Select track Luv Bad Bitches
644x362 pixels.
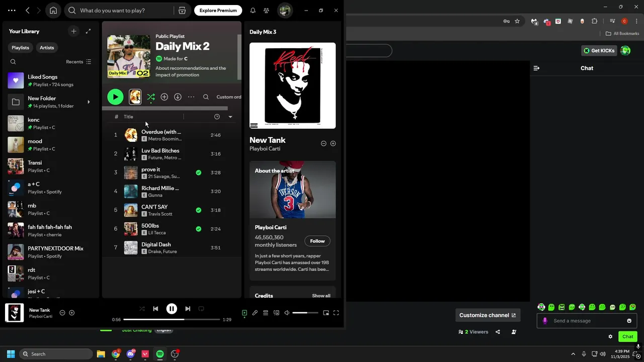(x=160, y=150)
